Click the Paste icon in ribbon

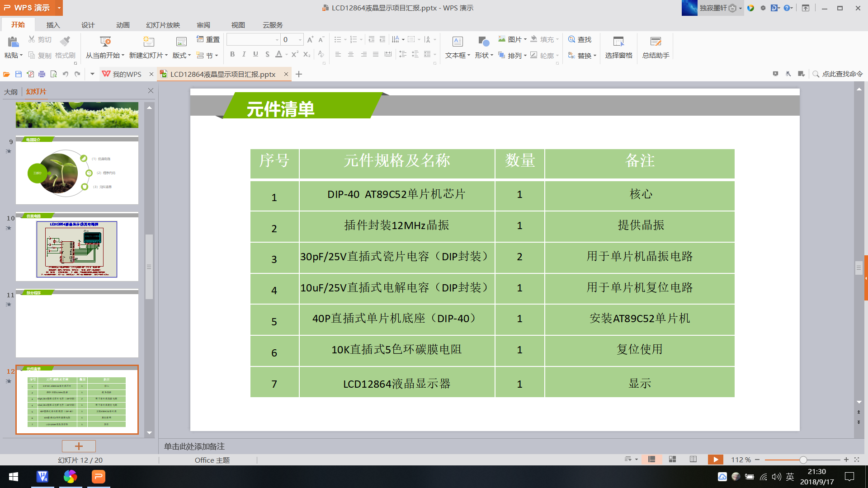[x=13, y=42]
